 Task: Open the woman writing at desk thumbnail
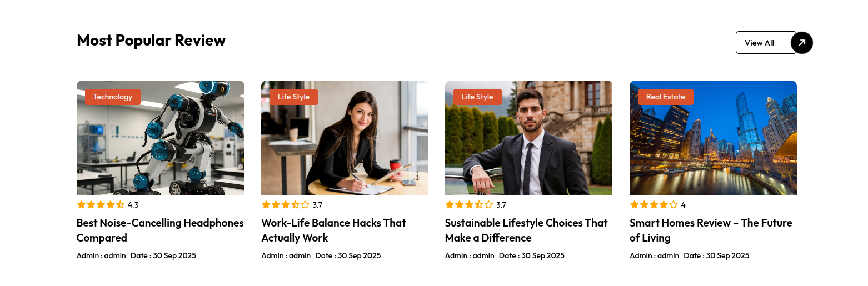[345, 138]
